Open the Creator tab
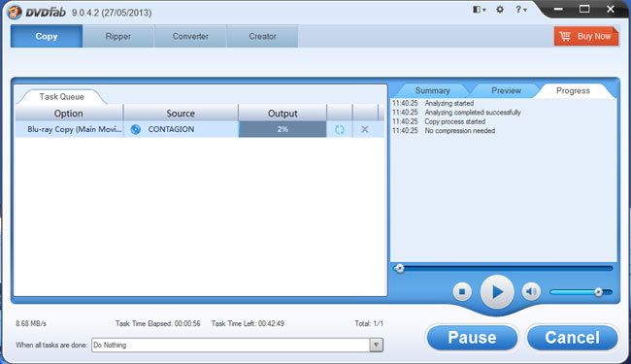The width and height of the screenshot is (631, 364). pos(262,36)
